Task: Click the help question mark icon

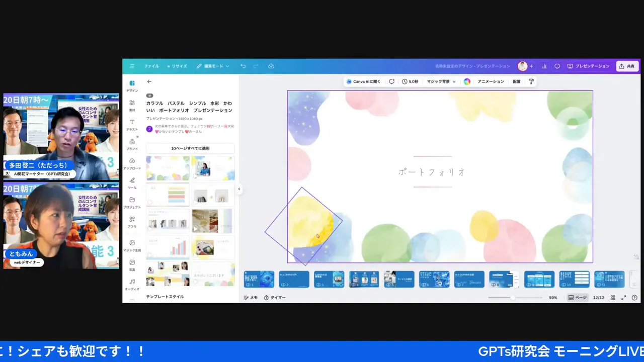Action: (x=635, y=297)
